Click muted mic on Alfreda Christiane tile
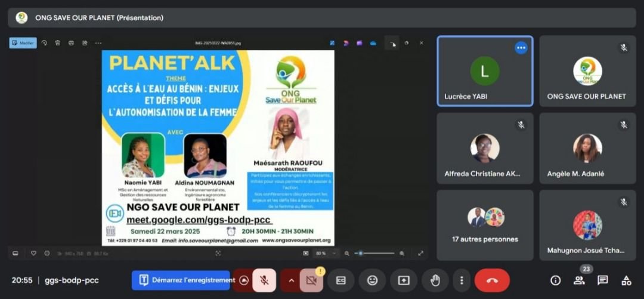 (x=521, y=125)
